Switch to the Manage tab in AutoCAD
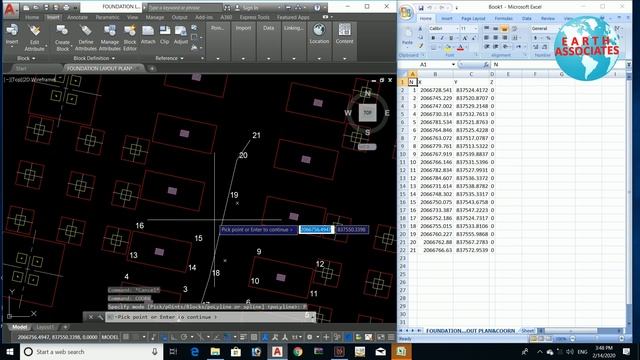 click(155, 18)
